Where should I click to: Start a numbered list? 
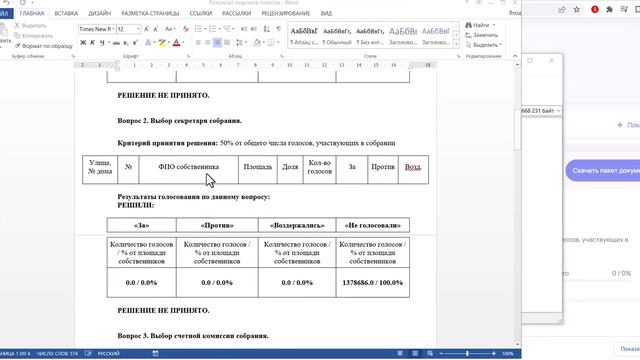[x=212, y=29]
